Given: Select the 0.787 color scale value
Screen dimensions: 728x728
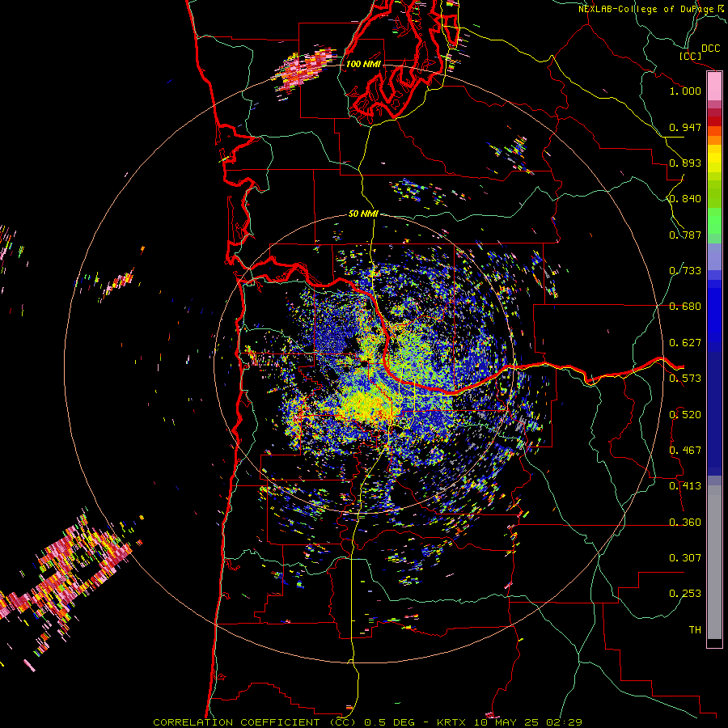Looking at the screenshot, I should pos(685,235).
